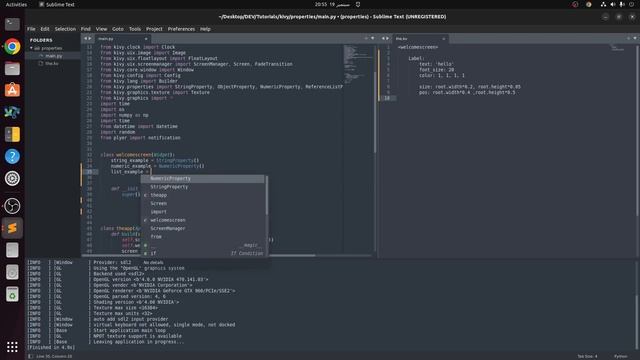Viewport: 640px width, 360px height.
Task: Click the 'Label:' line in the .kv editor
Action: tap(416, 58)
